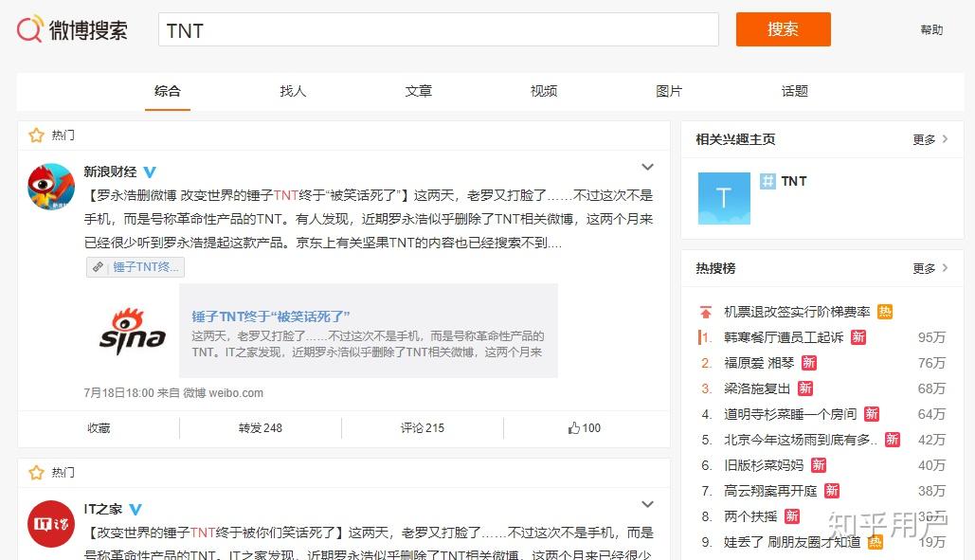The image size is (975, 560).
Task: Switch to the 视频 tab
Action: [x=543, y=91]
